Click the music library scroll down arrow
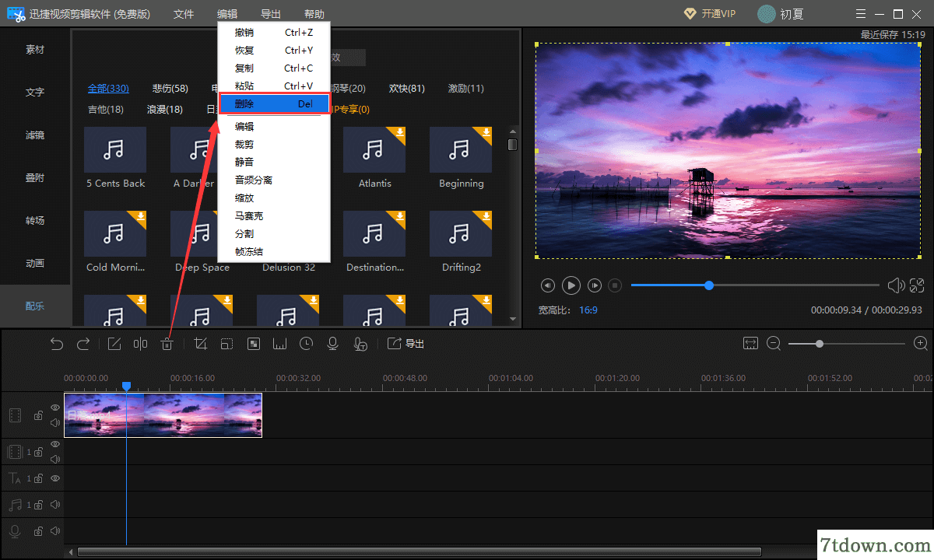 (512, 318)
